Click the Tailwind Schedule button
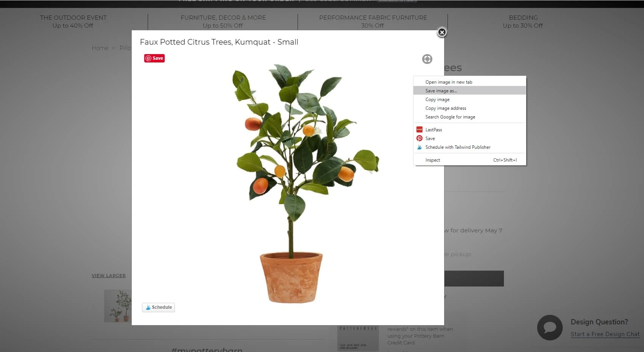Screen dimensions: 644x352 pyautogui.click(x=159, y=307)
